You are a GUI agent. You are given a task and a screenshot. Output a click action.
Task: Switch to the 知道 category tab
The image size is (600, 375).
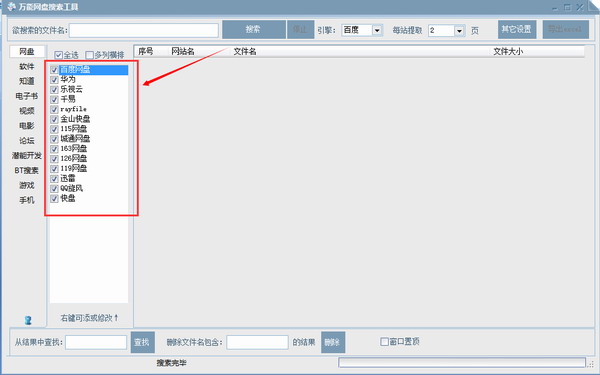(x=27, y=82)
